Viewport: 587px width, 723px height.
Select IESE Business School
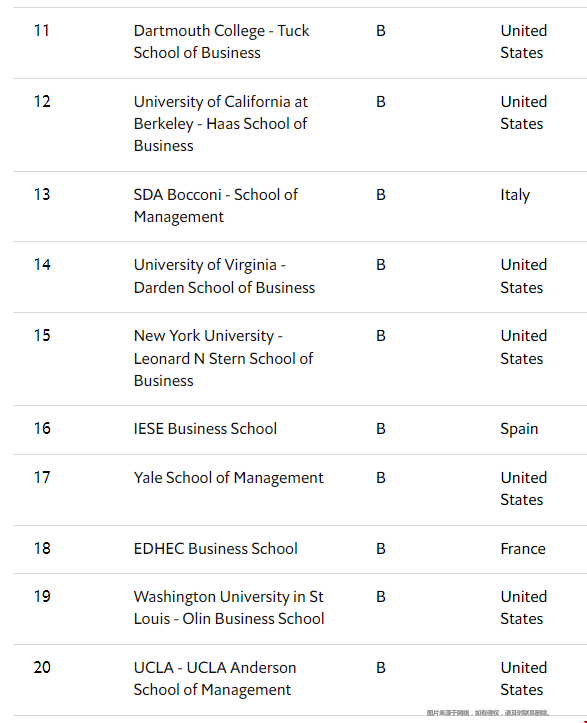[x=205, y=429]
